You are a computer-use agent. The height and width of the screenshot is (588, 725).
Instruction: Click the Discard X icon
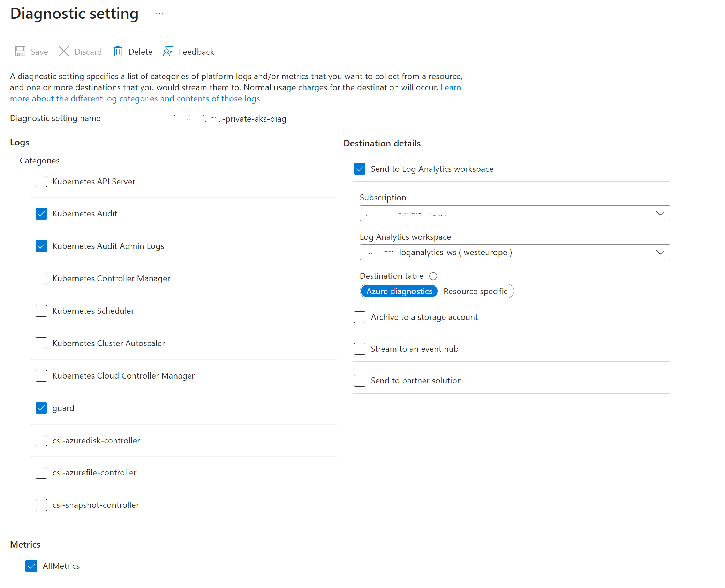click(64, 52)
